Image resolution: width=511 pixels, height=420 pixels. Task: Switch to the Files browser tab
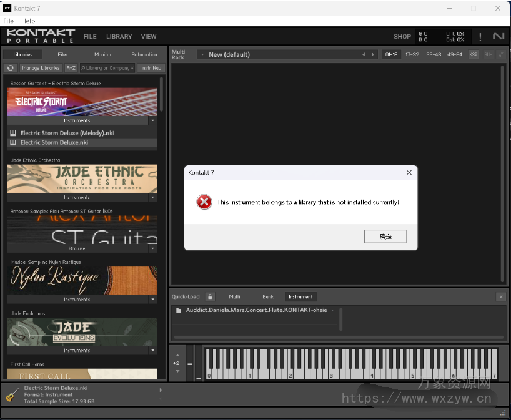(63, 55)
